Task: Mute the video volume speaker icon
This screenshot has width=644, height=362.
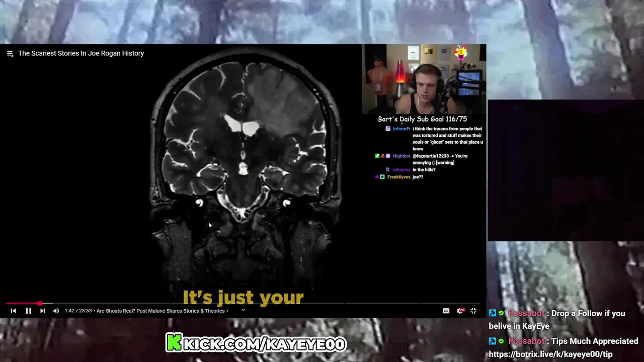Action: (x=56, y=311)
